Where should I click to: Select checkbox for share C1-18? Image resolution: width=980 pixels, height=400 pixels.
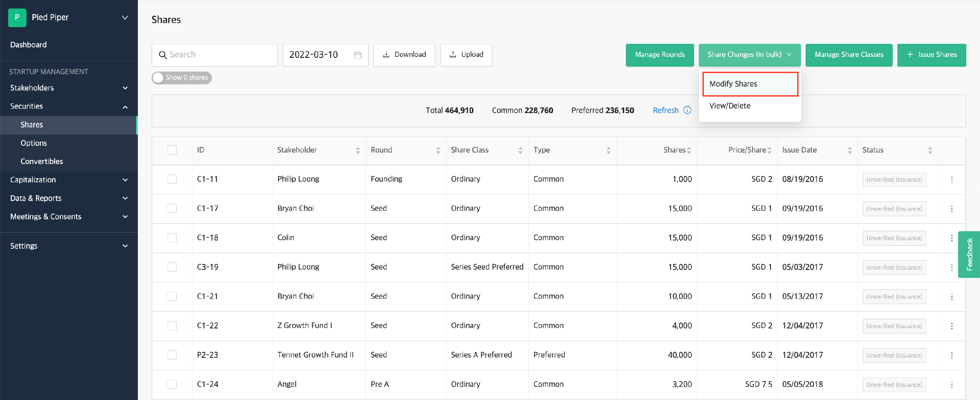point(172,238)
